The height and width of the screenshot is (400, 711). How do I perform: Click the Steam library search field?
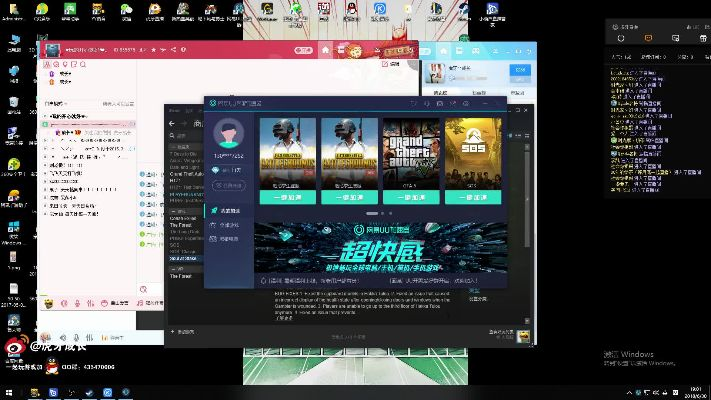[186, 136]
